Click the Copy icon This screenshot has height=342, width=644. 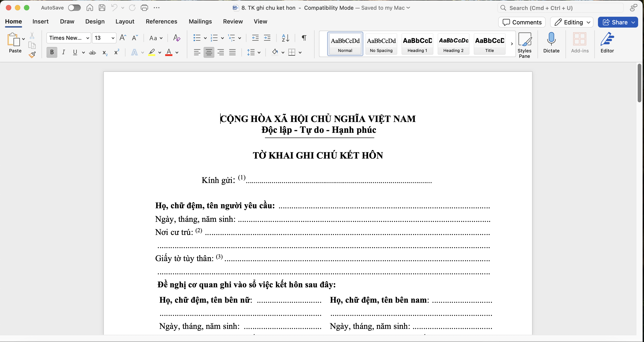tap(32, 45)
